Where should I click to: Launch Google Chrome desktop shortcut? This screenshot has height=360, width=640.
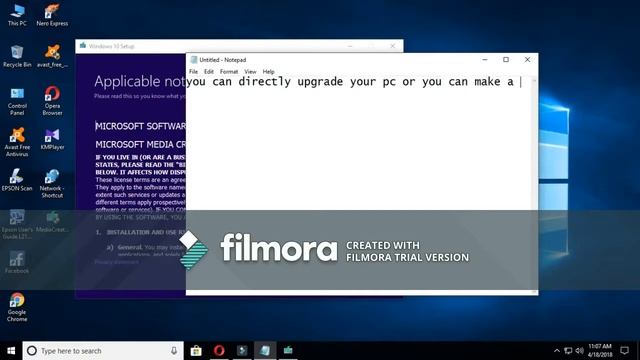[17, 307]
